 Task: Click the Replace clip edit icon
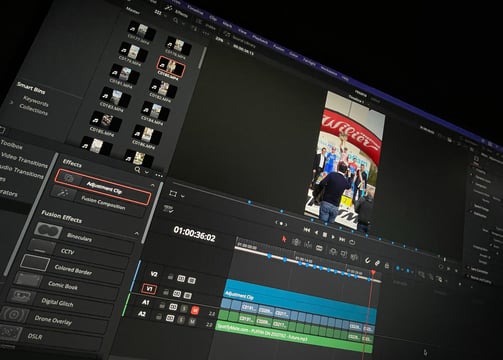354,257
